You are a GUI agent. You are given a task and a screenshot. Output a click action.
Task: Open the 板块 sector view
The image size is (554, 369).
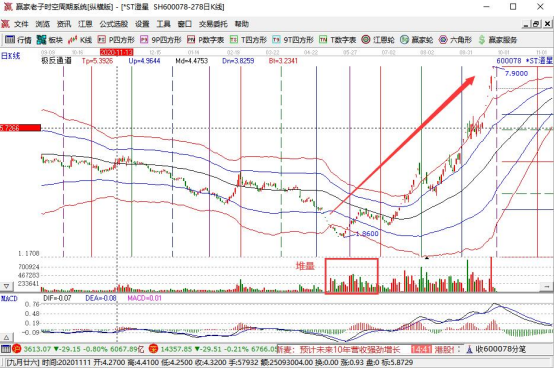coord(49,40)
